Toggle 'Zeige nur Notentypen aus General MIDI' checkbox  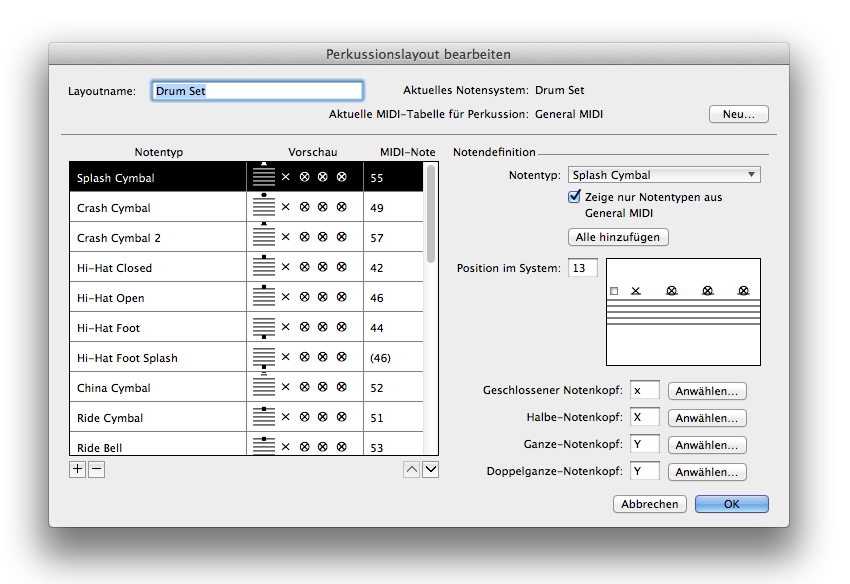(575, 196)
